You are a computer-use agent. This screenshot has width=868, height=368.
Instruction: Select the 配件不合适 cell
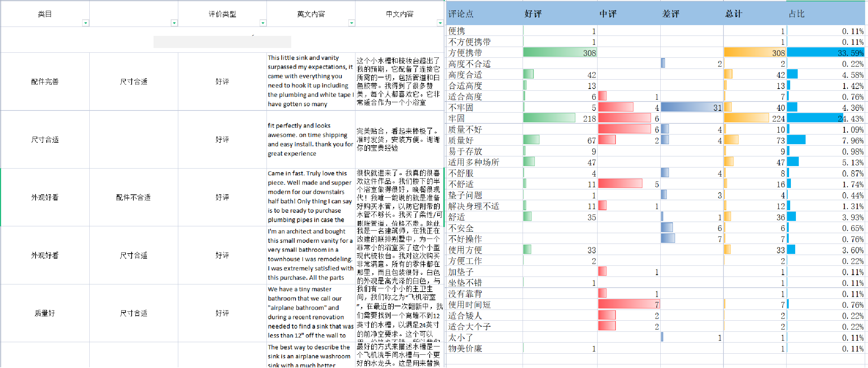coord(133,197)
